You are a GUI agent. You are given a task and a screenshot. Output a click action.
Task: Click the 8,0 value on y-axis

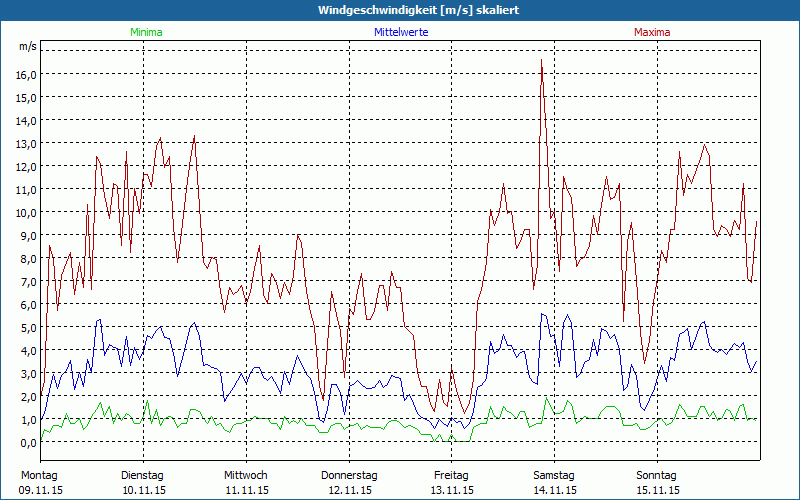point(27,259)
